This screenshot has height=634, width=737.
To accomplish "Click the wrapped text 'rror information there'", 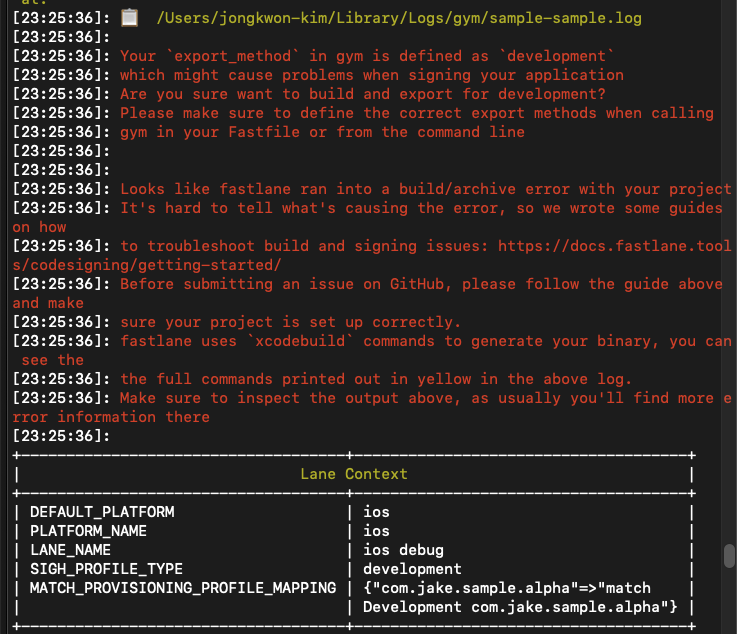I will pyautogui.click(x=111, y=417).
